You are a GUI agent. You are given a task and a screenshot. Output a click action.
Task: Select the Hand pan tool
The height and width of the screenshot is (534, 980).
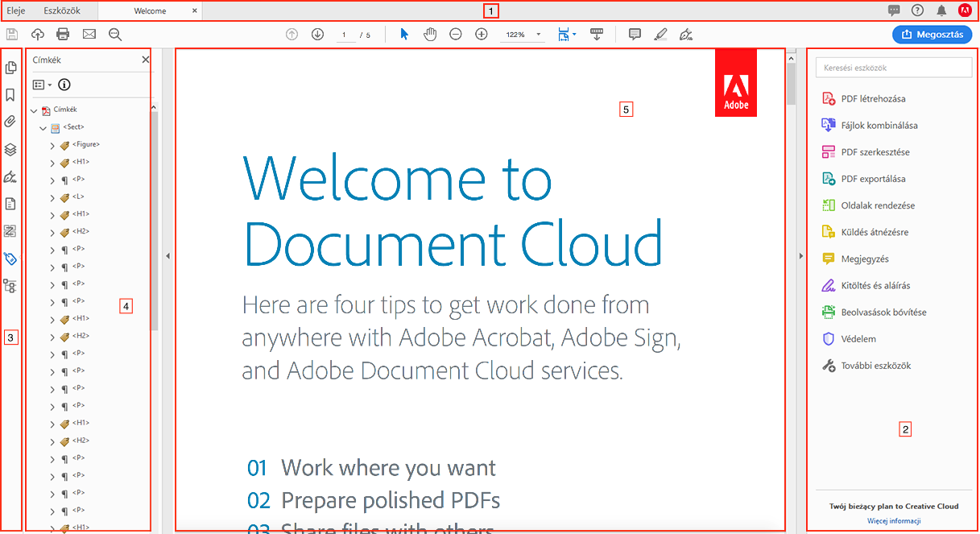pos(430,35)
